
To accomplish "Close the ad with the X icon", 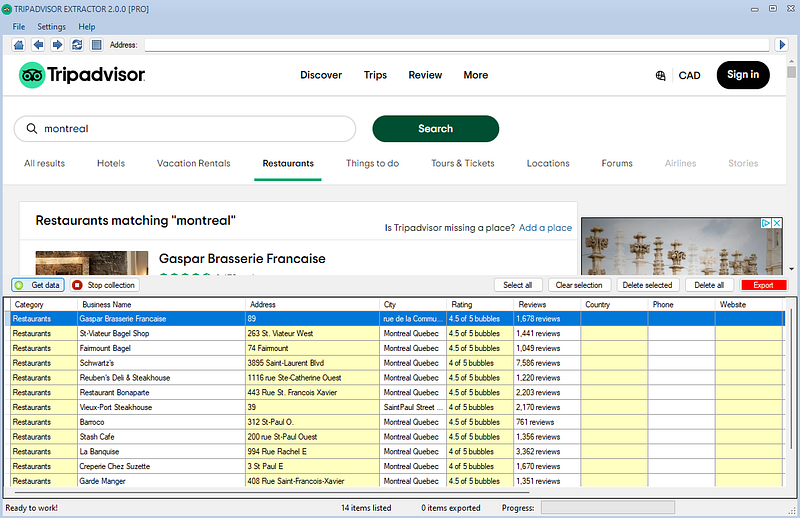I will click(777, 223).
